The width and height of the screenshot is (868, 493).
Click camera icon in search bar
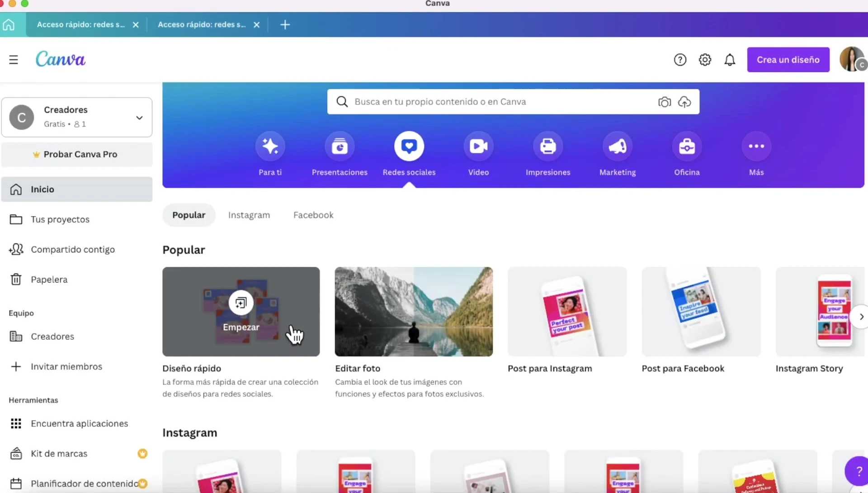point(664,102)
